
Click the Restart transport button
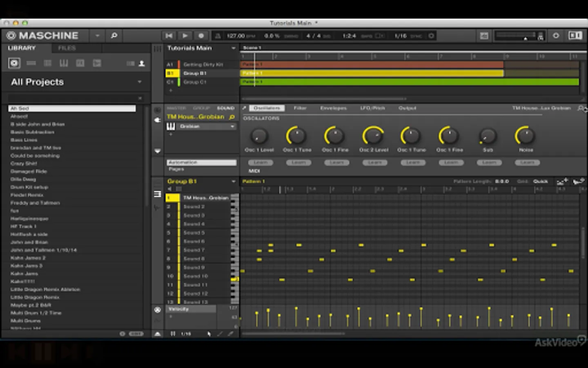coord(169,36)
